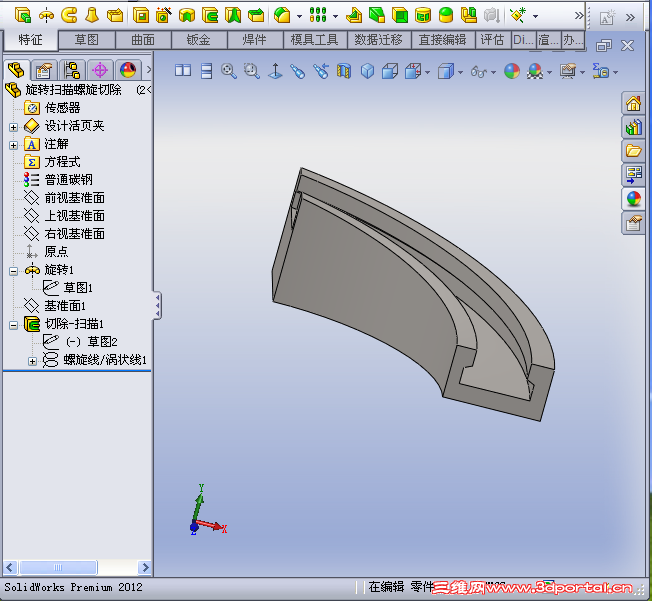Open the PropertyManager panel tab

(43, 70)
